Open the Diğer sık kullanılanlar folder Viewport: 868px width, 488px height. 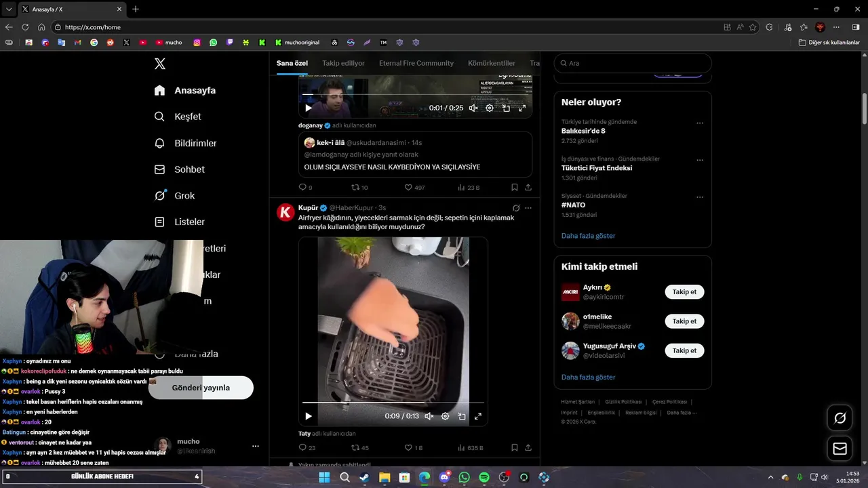[829, 42]
